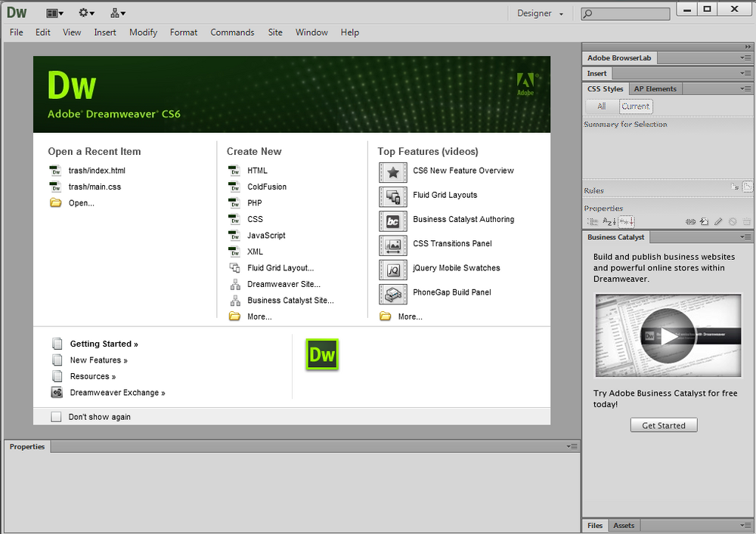This screenshot has width=756, height=534.
Task: Open the Insert menu
Action: click(x=104, y=32)
